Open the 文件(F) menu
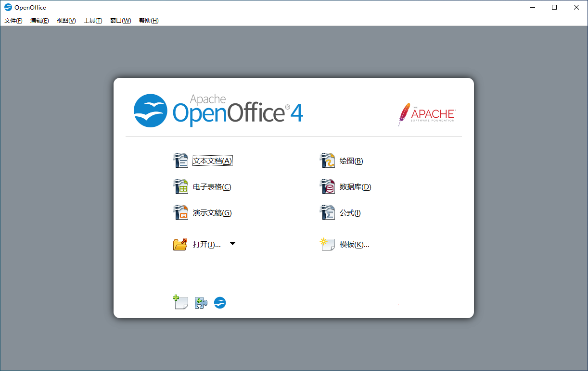Viewport: 588px width, 371px height. pos(13,21)
